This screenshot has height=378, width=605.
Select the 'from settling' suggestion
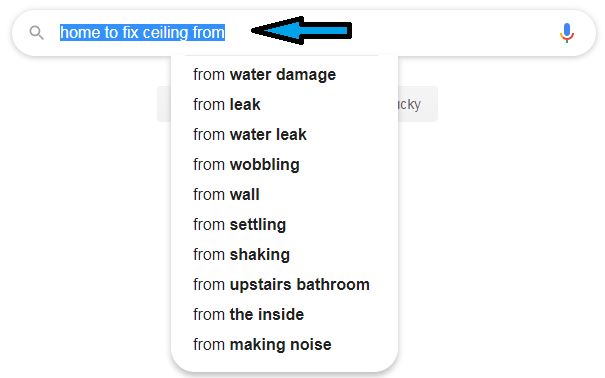point(284,224)
